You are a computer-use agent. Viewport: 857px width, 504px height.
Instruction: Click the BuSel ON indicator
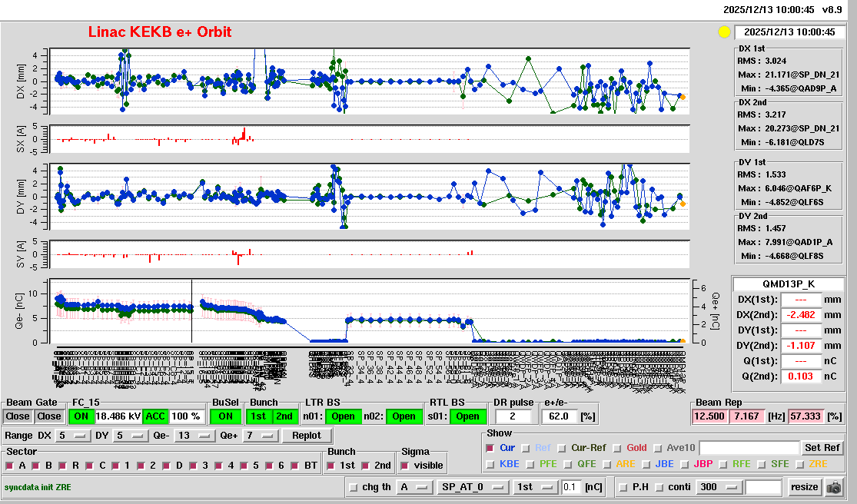[224, 416]
